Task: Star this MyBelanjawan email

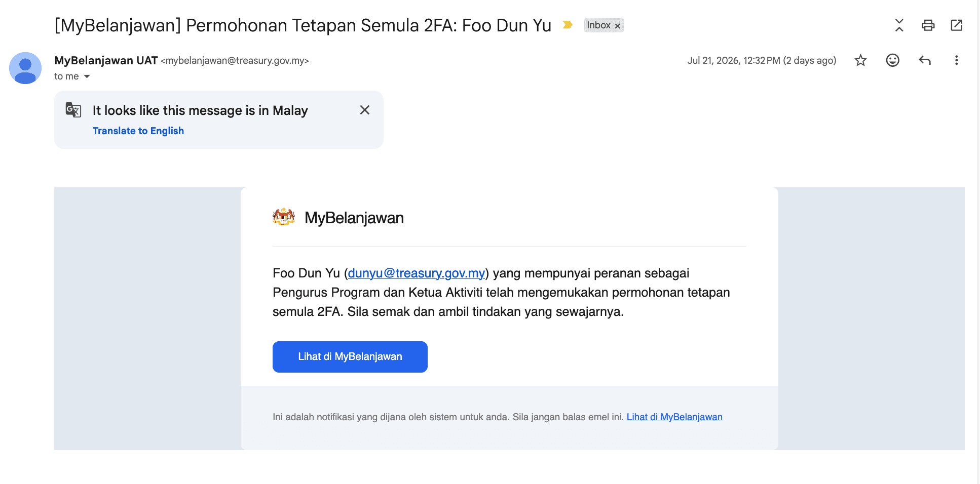Action: (x=860, y=61)
